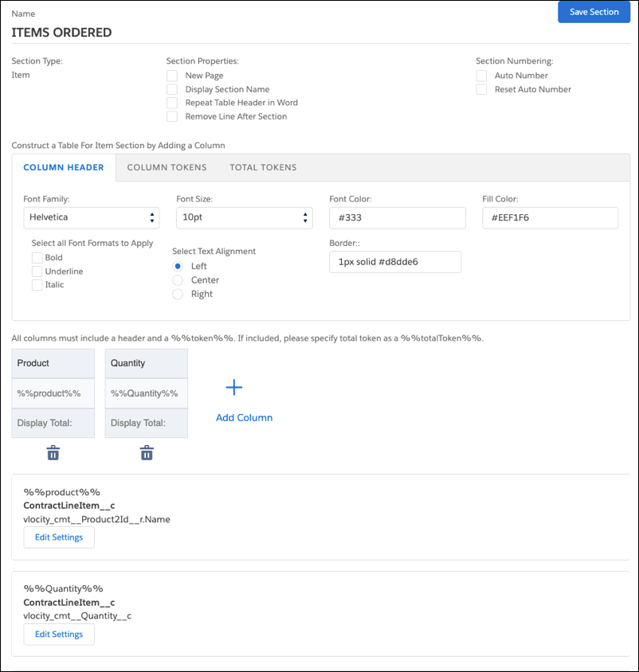
Task: Click the %%product%% token cell
Action: point(53,393)
